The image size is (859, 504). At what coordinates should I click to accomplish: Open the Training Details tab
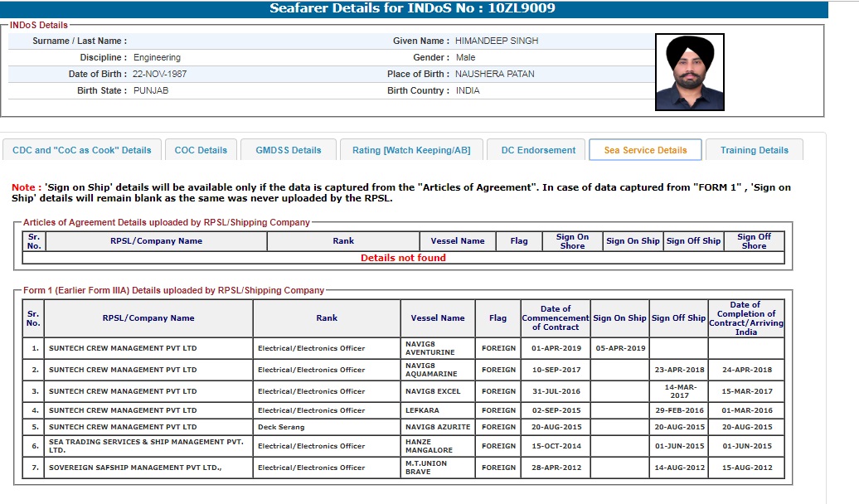click(754, 150)
